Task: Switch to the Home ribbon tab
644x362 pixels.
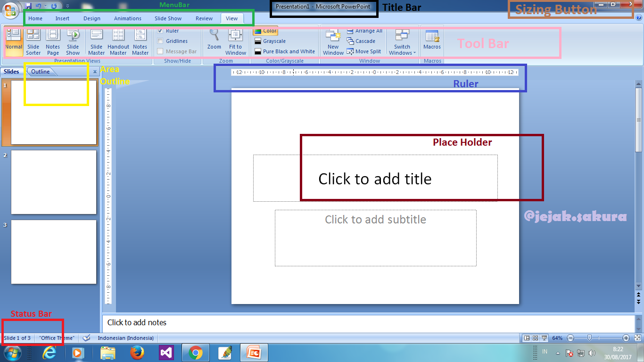Action: tap(35, 18)
